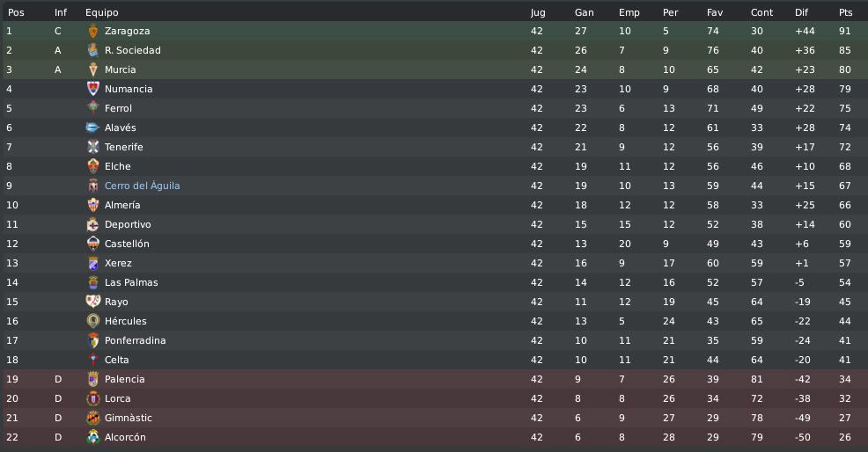Sort table by Pos column header
This screenshot has width=868, height=452.
(16, 12)
